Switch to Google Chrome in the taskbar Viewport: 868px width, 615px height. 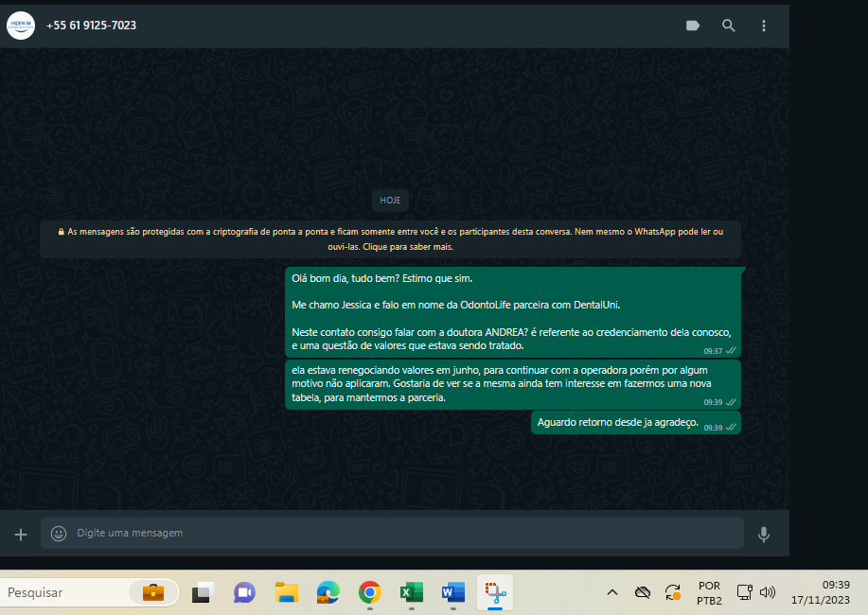click(x=370, y=593)
